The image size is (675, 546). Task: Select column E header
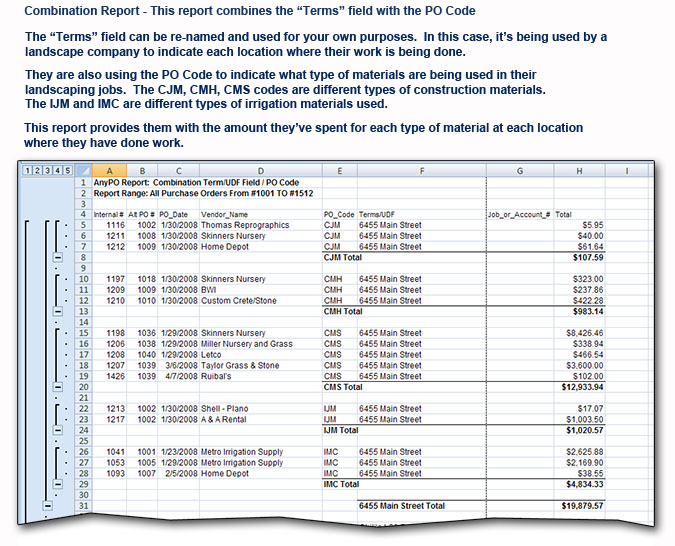click(x=340, y=171)
